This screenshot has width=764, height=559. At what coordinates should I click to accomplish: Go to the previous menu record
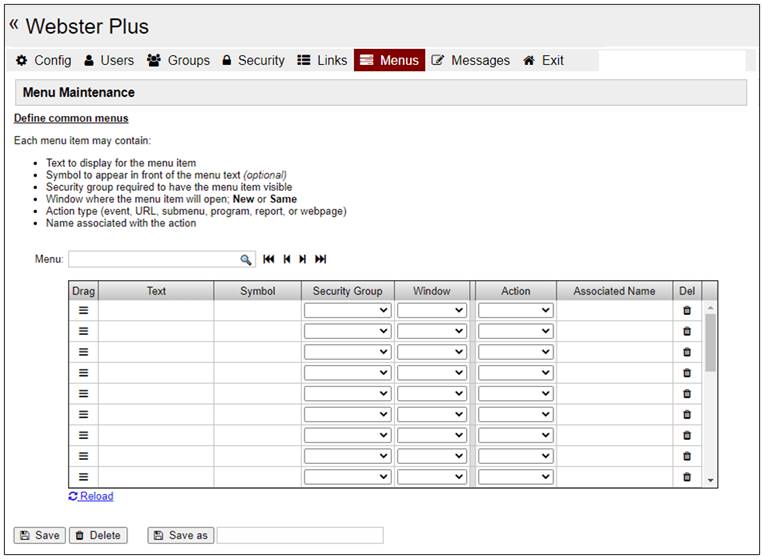click(286, 259)
